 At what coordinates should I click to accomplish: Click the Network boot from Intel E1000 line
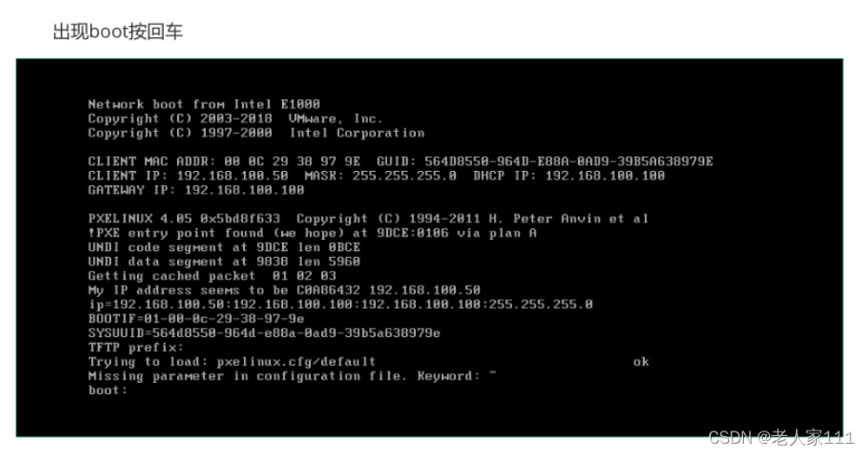[204, 104]
